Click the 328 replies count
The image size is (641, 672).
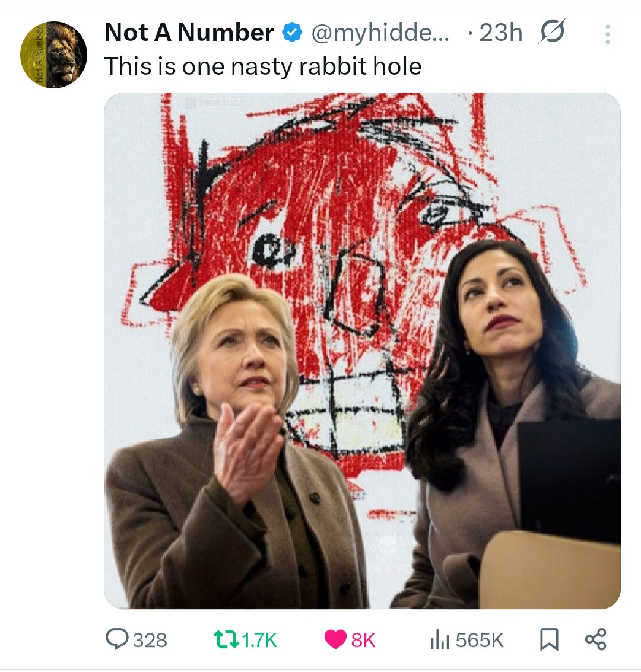[x=150, y=640]
